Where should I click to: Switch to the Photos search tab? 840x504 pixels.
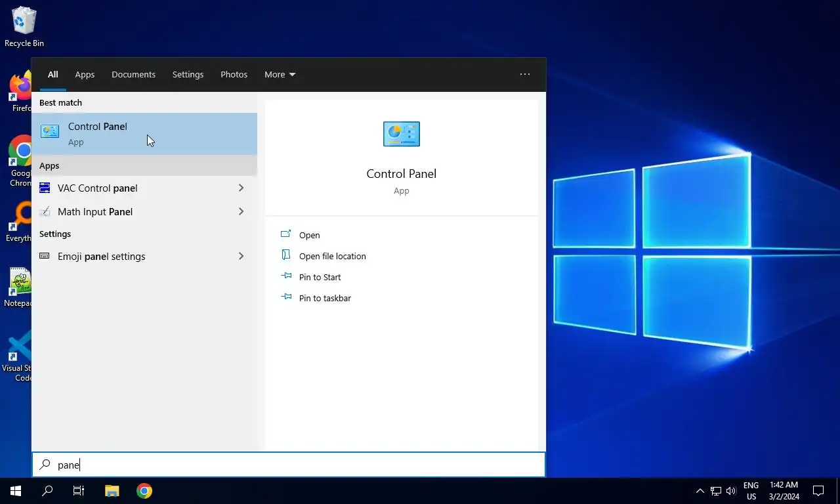[x=234, y=75]
